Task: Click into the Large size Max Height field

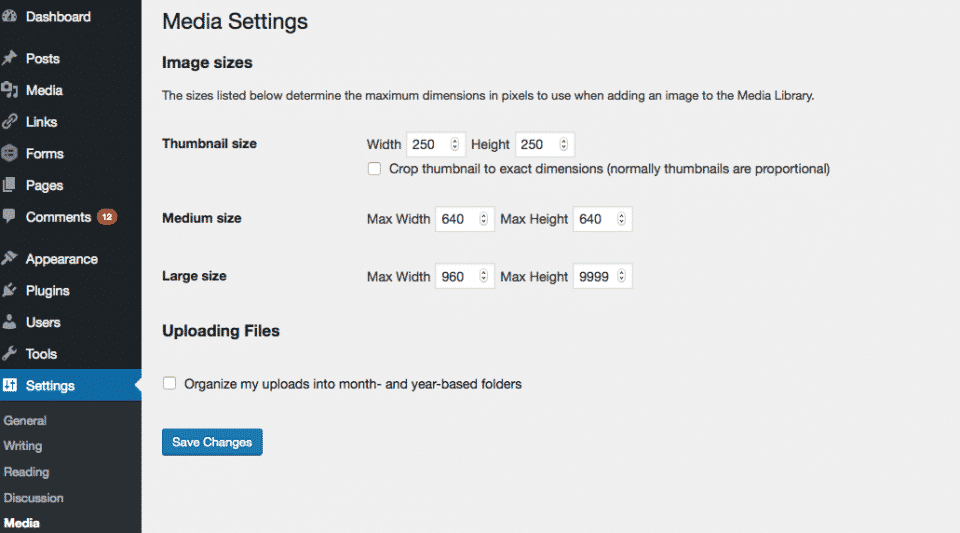Action: [602, 276]
